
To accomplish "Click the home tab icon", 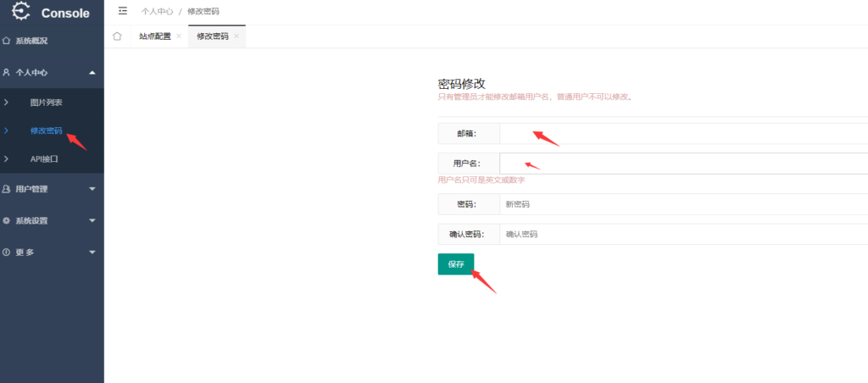I will [x=117, y=36].
